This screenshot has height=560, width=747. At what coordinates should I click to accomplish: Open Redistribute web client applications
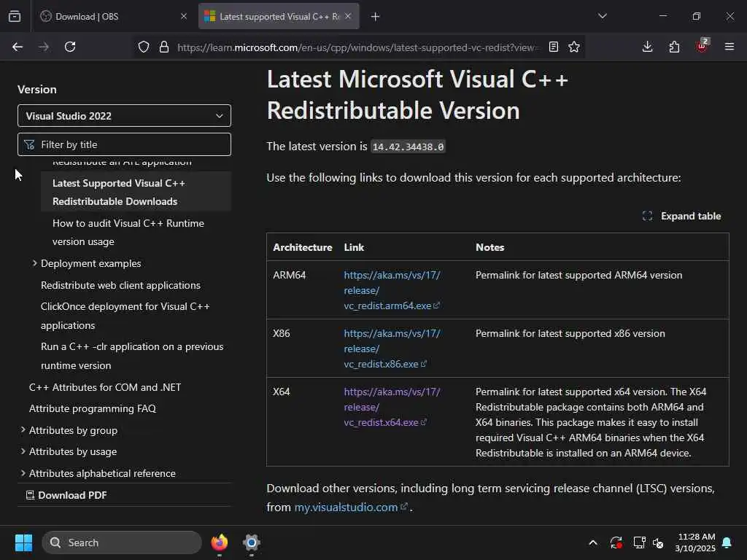pos(120,285)
